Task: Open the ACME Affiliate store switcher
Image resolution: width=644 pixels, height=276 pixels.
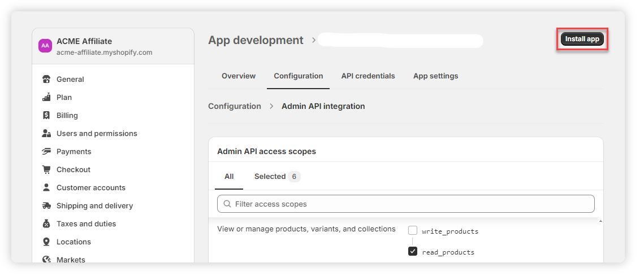Action: [113, 46]
